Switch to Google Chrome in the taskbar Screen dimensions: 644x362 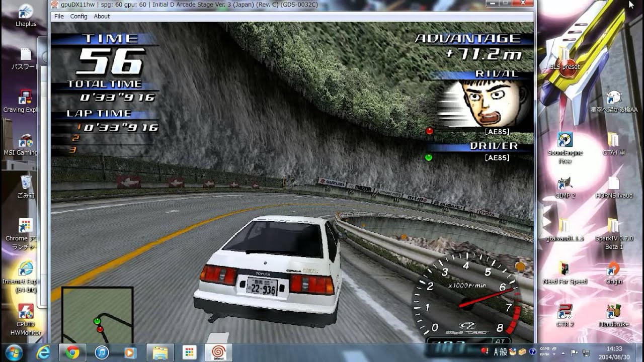tap(72, 353)
